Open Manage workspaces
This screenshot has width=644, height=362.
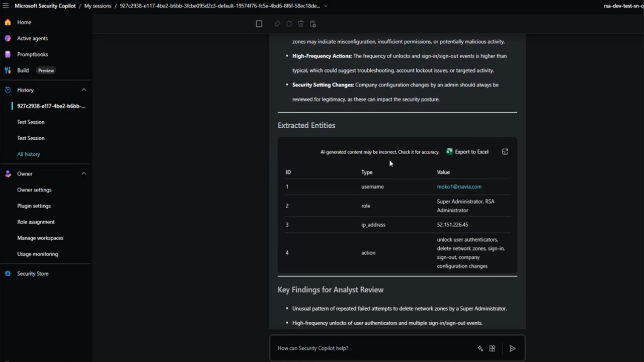[40, 238]
